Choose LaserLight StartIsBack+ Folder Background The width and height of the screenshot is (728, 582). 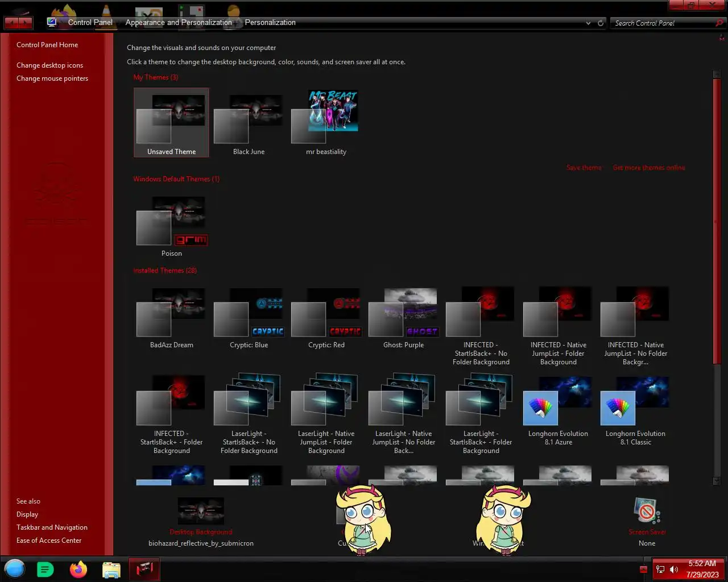(481, 415)
